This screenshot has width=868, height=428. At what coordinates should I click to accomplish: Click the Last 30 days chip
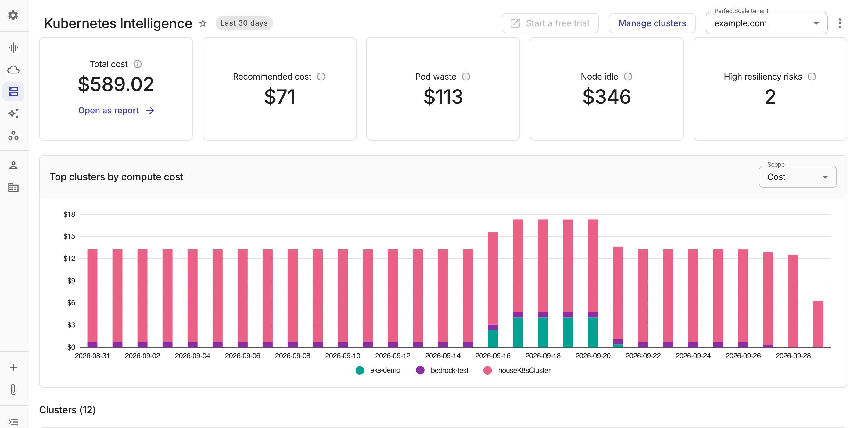(244, 23)
